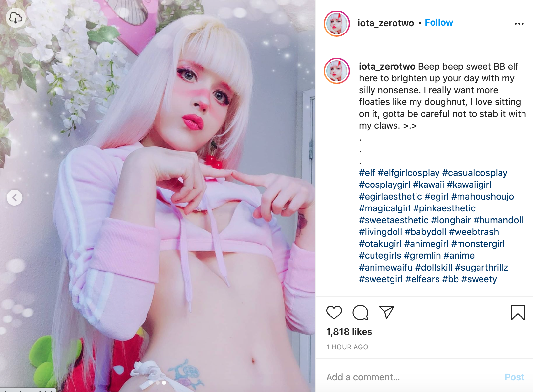533x392 pixels.
Task: Click the Post comment button
Action: [514, 377]
